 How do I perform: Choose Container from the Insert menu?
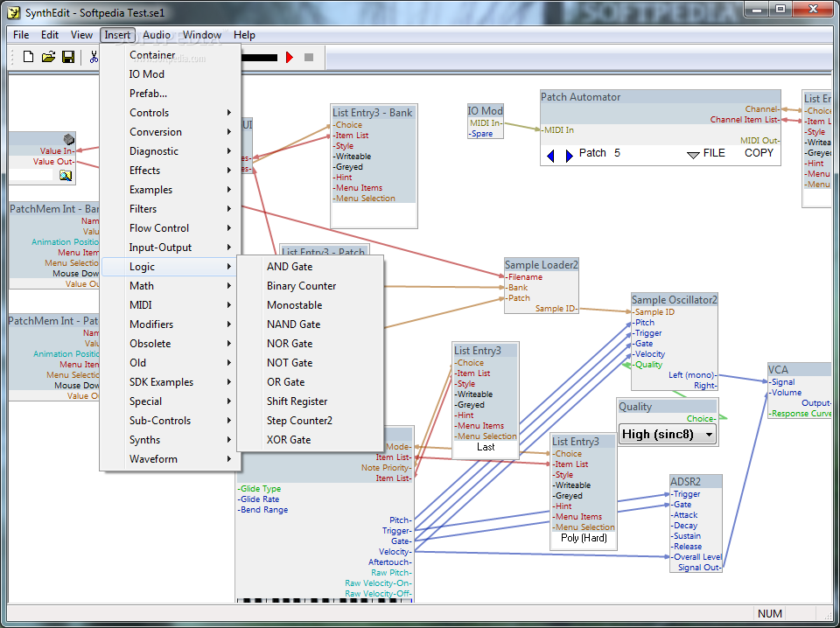[171, 54]
